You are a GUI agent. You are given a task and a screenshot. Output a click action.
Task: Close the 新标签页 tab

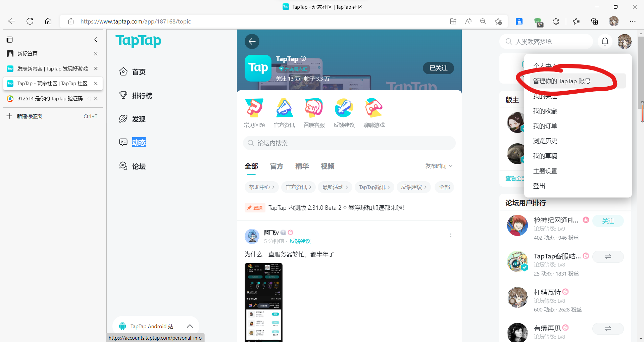96,54
